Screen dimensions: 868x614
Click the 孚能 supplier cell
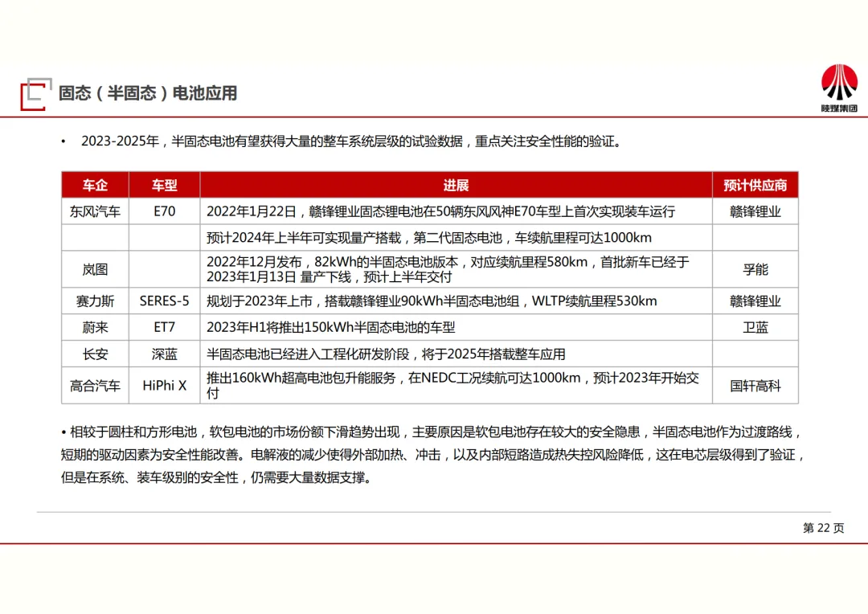point(755,269)
